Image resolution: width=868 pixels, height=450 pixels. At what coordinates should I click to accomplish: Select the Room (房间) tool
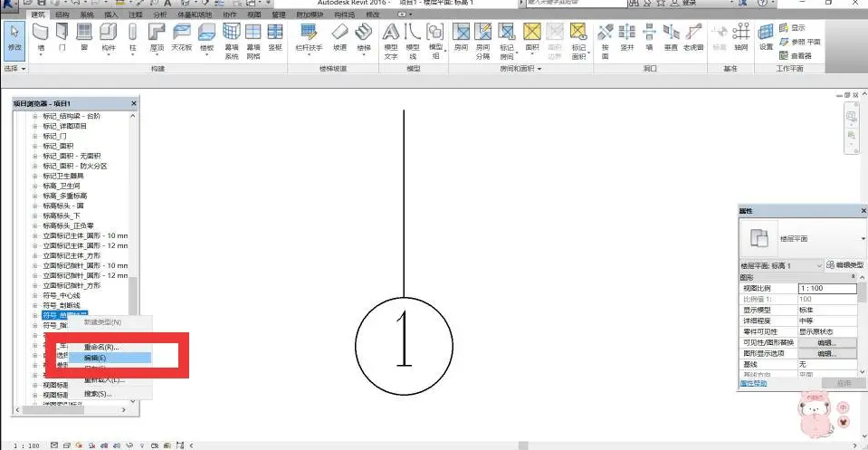(461, 38)
